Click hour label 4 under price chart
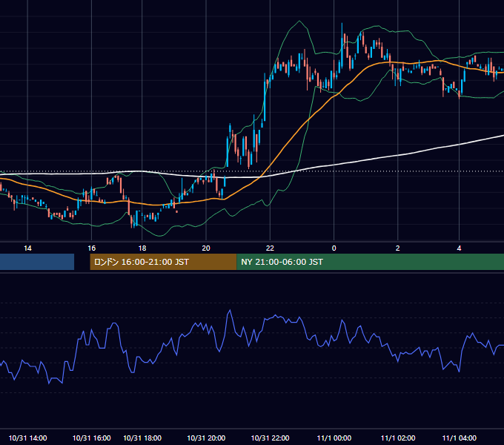This screenshot has height=445, width=504. pyautogui.click(x=459, y=248)
